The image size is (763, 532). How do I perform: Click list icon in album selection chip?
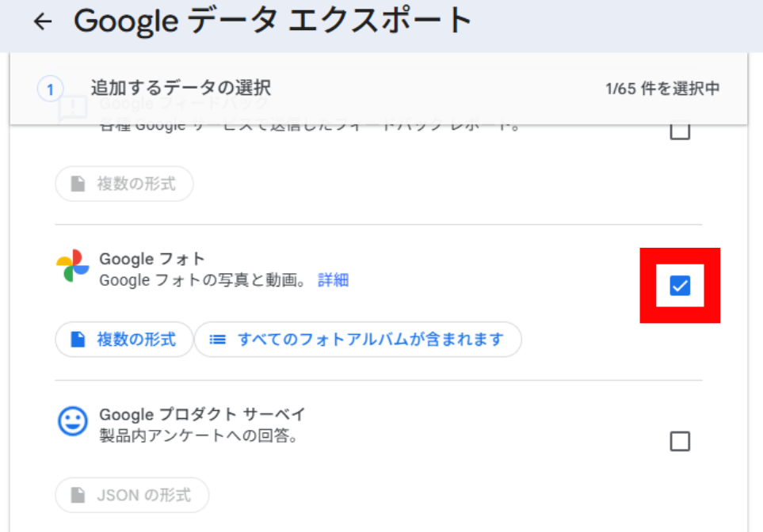pyautogui.click(x=217, y=340)
